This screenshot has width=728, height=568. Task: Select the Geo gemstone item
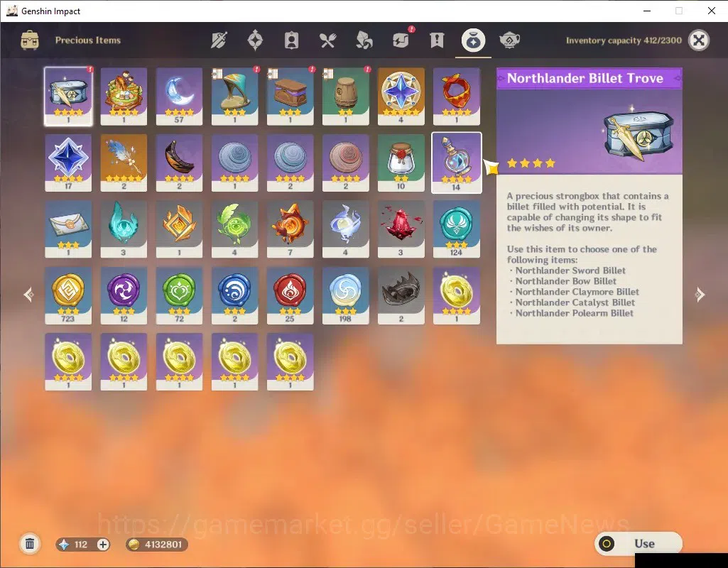pos(179,229)
